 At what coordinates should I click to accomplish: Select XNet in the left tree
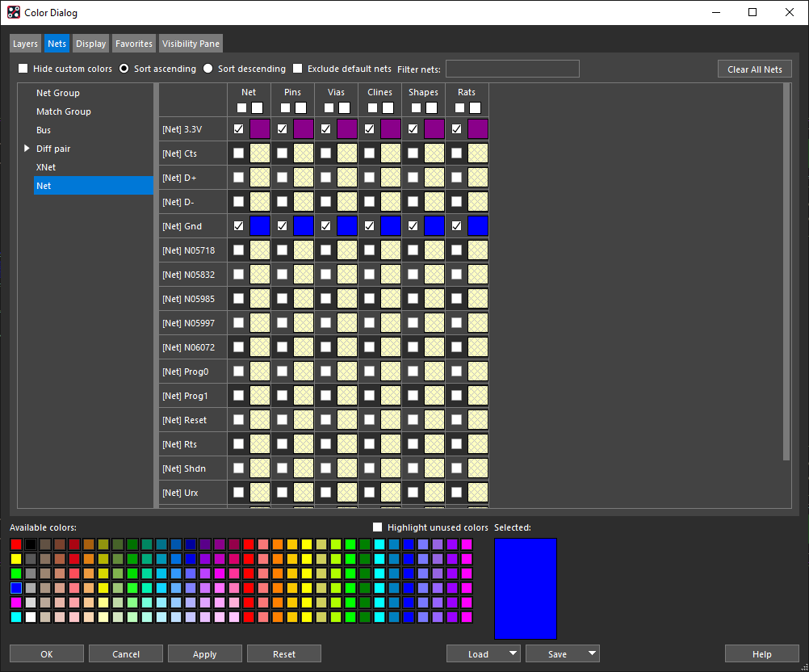(46, 167)
